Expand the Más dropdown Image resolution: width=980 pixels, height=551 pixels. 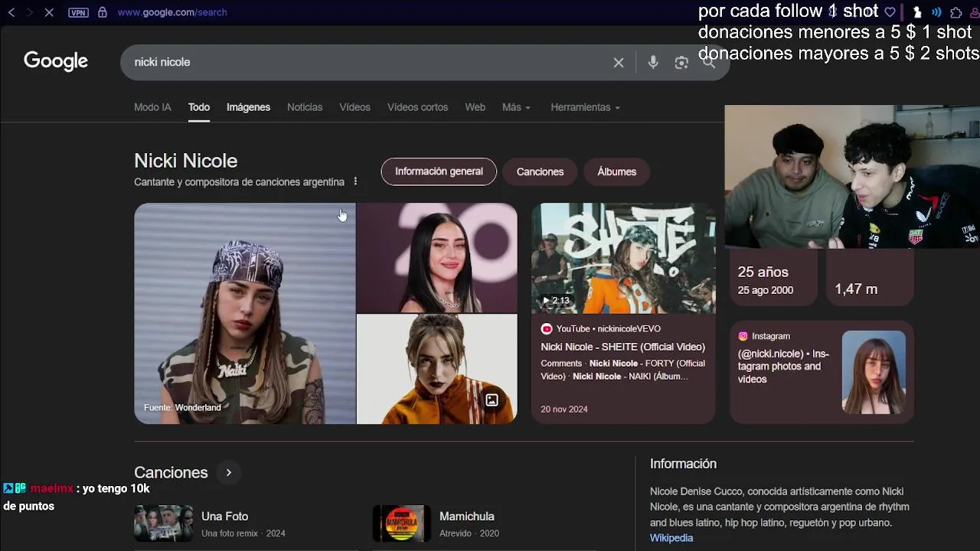[516, 107]
